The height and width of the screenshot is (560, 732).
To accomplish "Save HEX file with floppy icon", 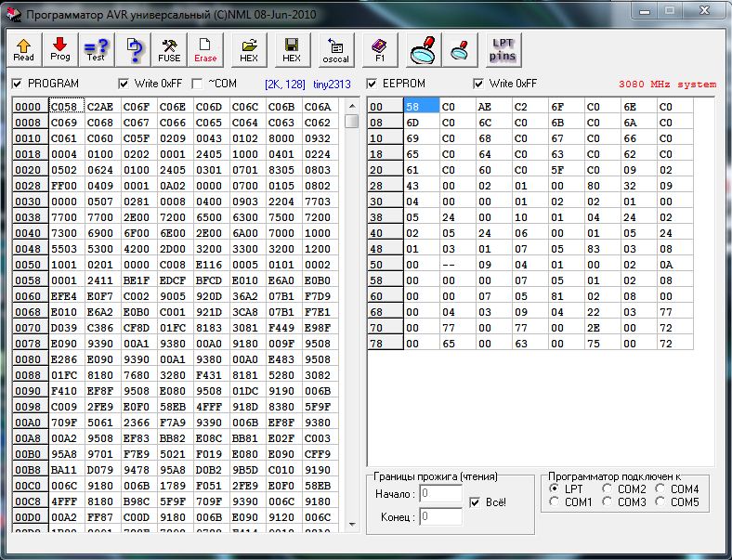I will [x=292, y=49].
